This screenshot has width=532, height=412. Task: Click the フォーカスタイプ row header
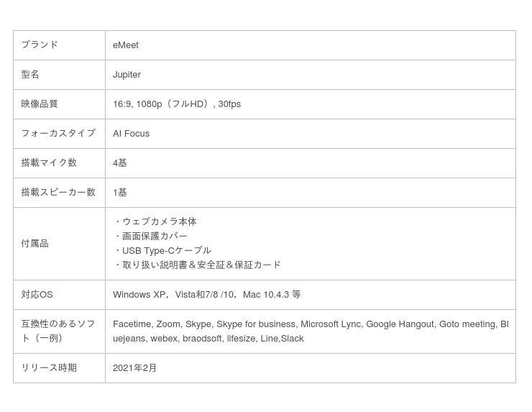click(58, 134)
